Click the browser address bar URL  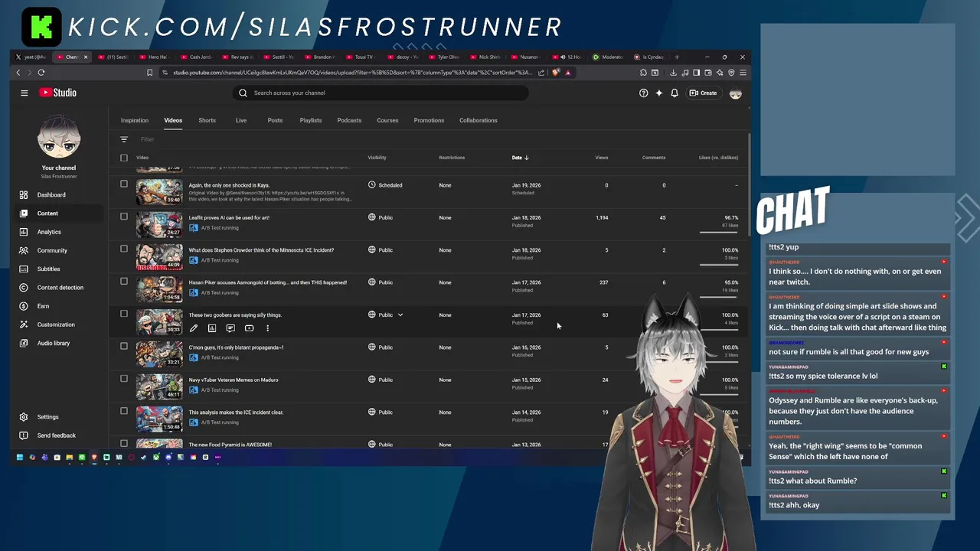[352, 73]
